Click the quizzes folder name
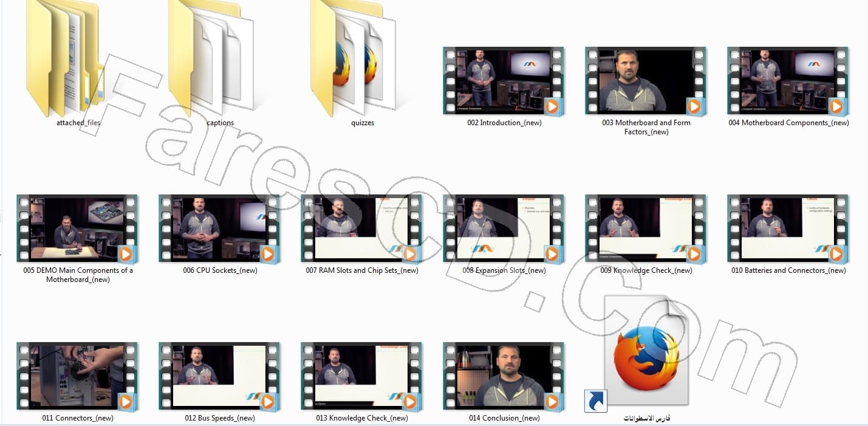Screen dimensions: 868x426 pyautogui.click(x=362, y=123)
